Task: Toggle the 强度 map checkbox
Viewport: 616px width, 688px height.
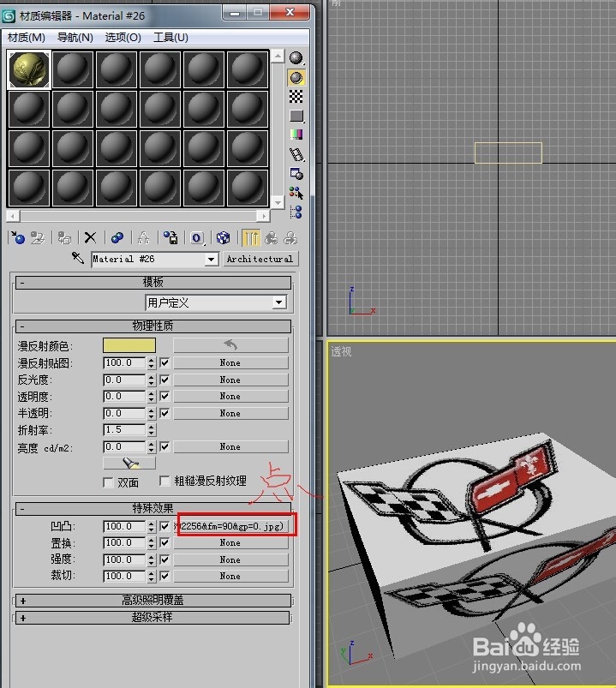Action: click(x=164, y=559)
